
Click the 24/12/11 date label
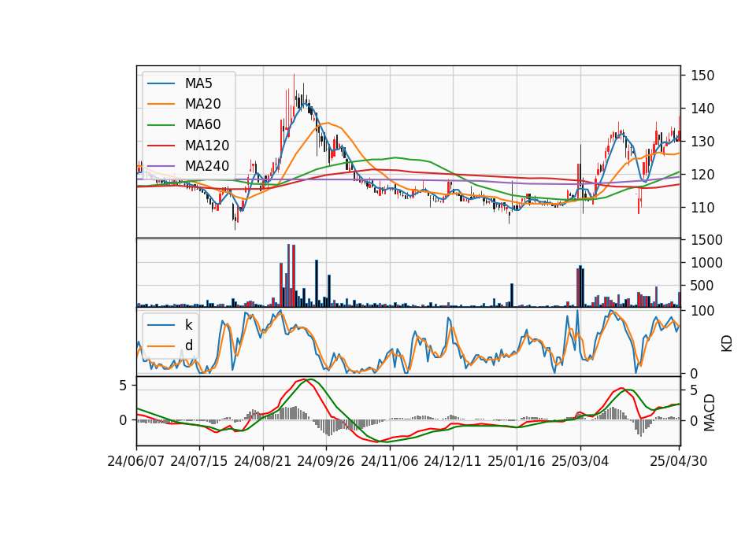(453, 461)
